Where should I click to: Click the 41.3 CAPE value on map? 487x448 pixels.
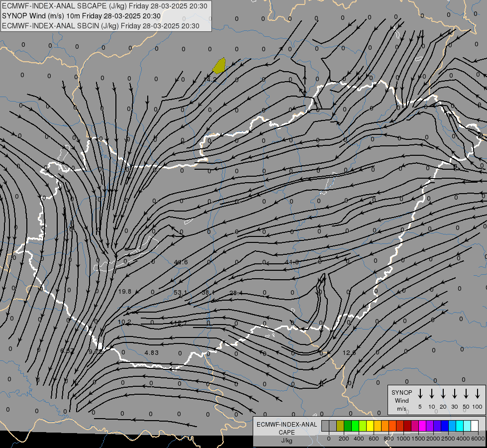[292, 262]
